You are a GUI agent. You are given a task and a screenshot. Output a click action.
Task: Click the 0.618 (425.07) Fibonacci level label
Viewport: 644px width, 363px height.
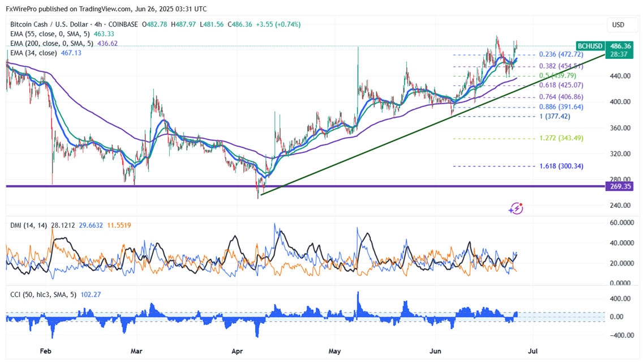(561, 85)
